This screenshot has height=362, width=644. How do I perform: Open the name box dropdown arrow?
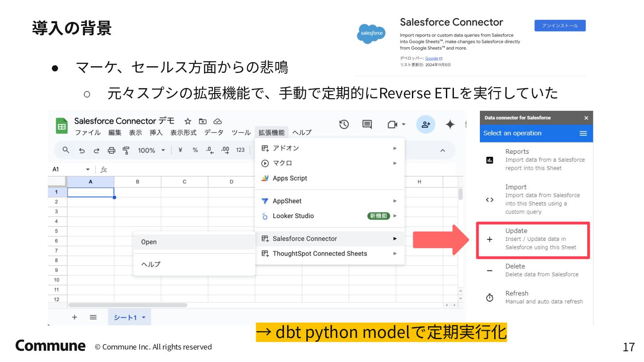88,169
